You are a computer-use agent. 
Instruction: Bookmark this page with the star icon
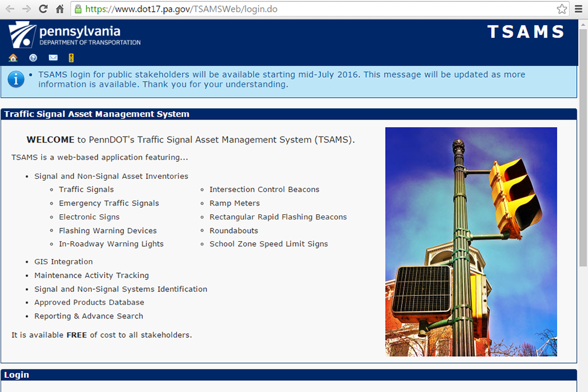click(562, 9)
